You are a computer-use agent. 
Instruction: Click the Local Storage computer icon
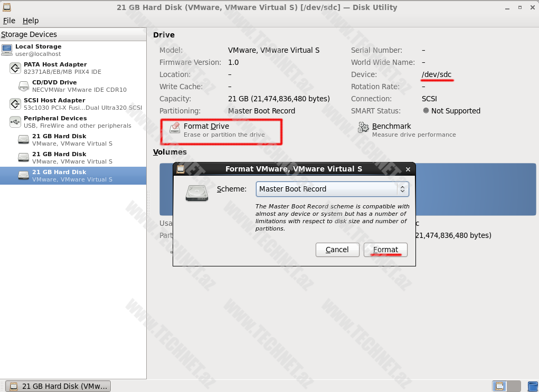coord(7,50)
